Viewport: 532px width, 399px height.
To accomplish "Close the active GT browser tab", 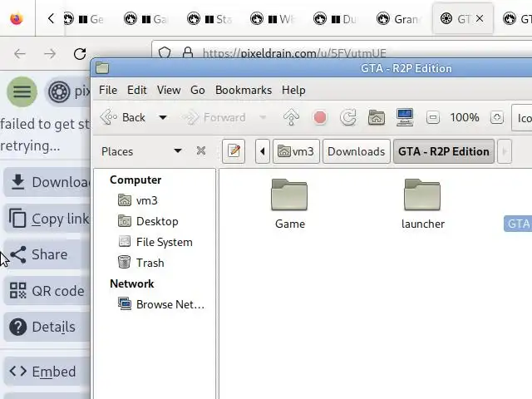I will point(480,18).
